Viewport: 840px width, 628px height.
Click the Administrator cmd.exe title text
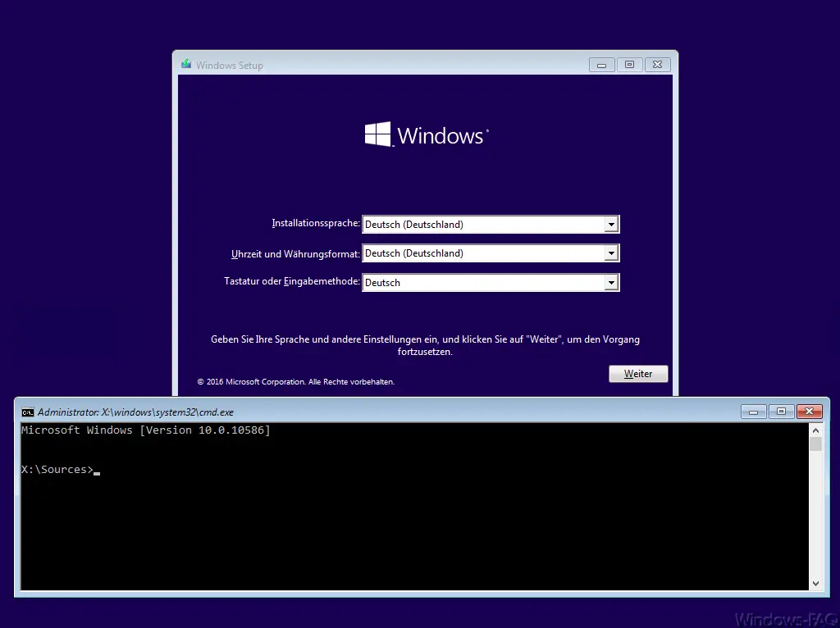coord(135,412)
